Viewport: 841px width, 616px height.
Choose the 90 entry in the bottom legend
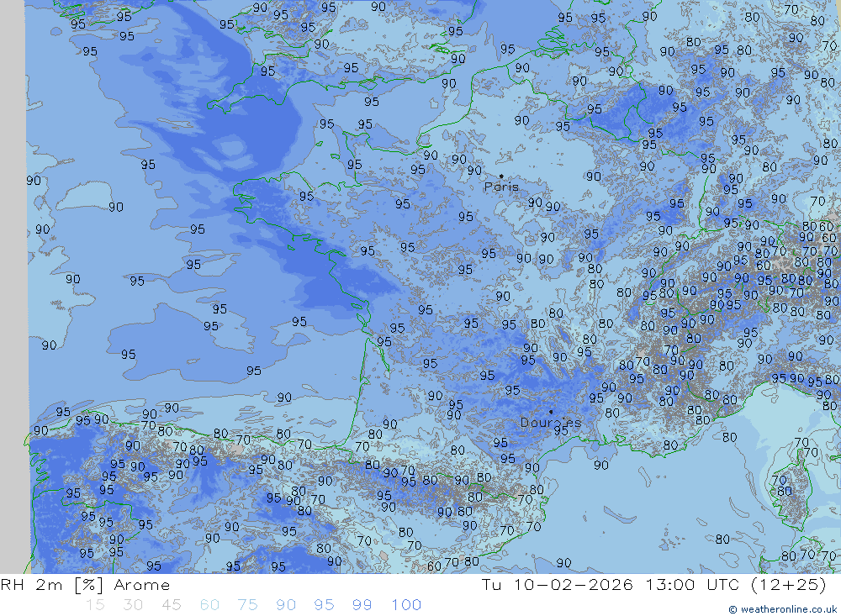click(286, 605)
